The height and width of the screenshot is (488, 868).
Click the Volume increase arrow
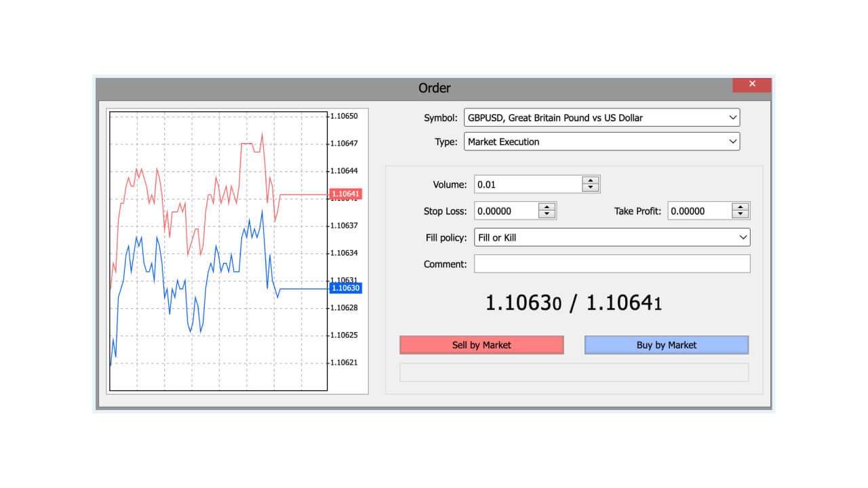click(591, 181)
